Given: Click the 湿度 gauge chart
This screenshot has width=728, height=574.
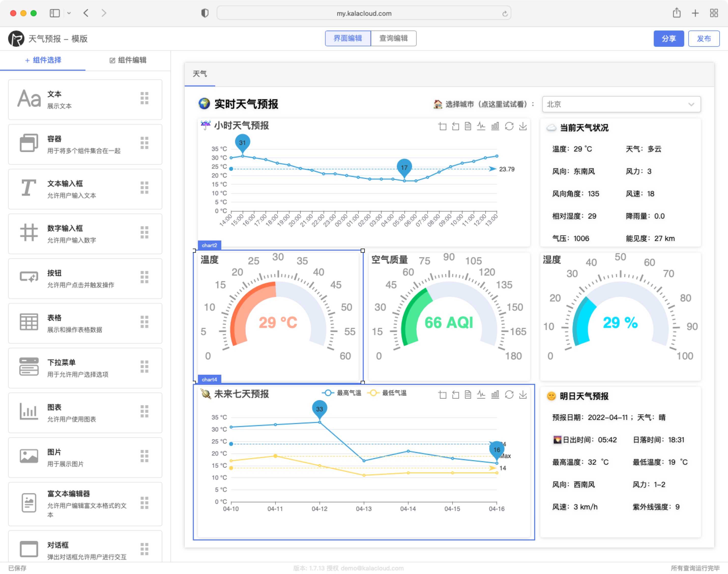Looking at the screenshot, I should (x=620, y=316).
